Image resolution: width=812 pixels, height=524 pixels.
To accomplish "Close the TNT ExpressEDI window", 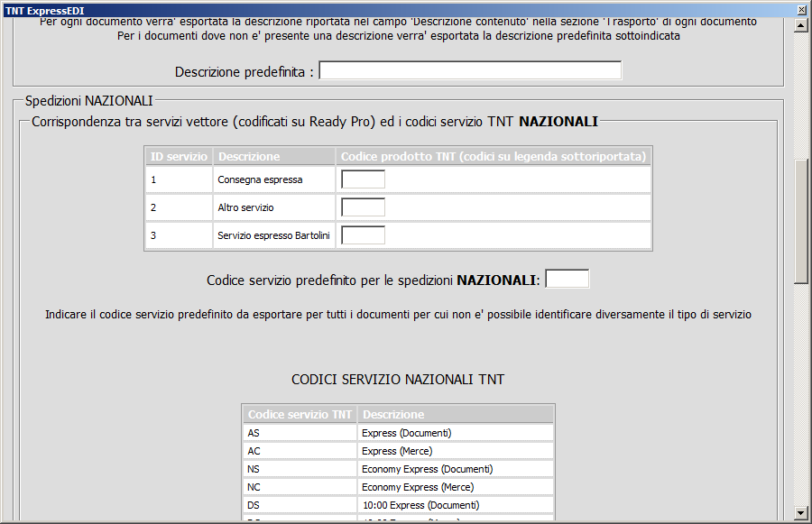I will coord(802,10).
